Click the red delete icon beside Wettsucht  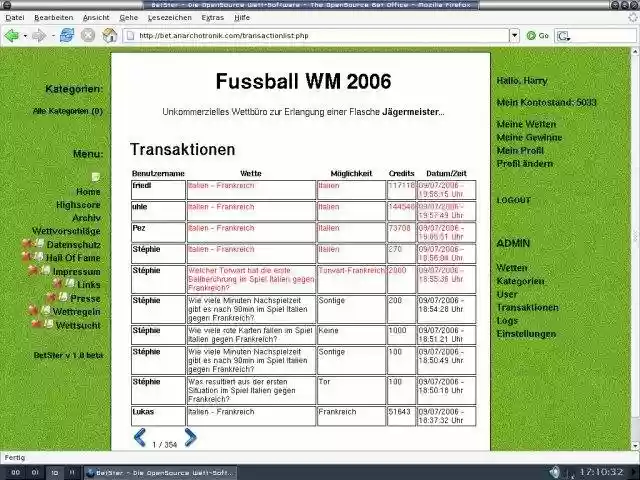(x=36, y=324)
